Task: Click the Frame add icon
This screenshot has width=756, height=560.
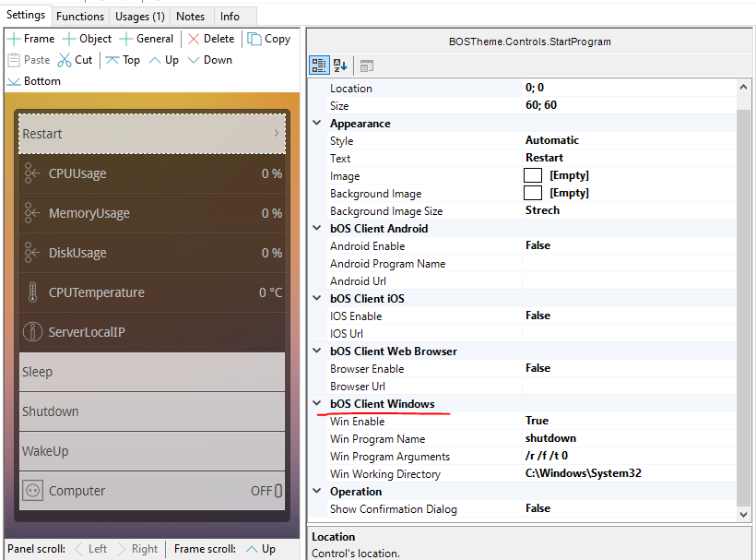Action: 15,39
